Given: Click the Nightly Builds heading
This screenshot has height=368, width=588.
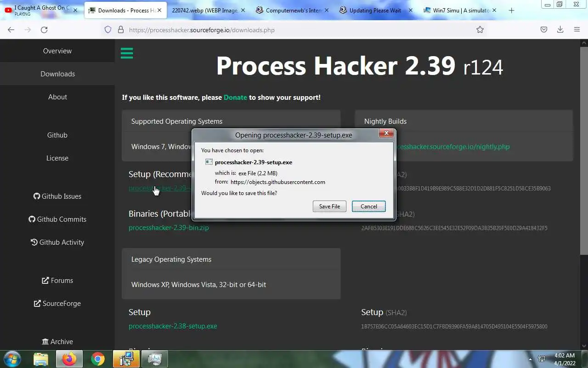Looking at the screenshot, I should click(x=385, y=121).
